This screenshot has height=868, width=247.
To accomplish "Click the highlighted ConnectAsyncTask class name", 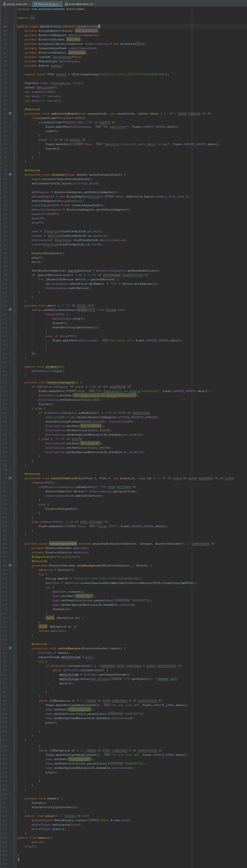I will pos(63,543).
